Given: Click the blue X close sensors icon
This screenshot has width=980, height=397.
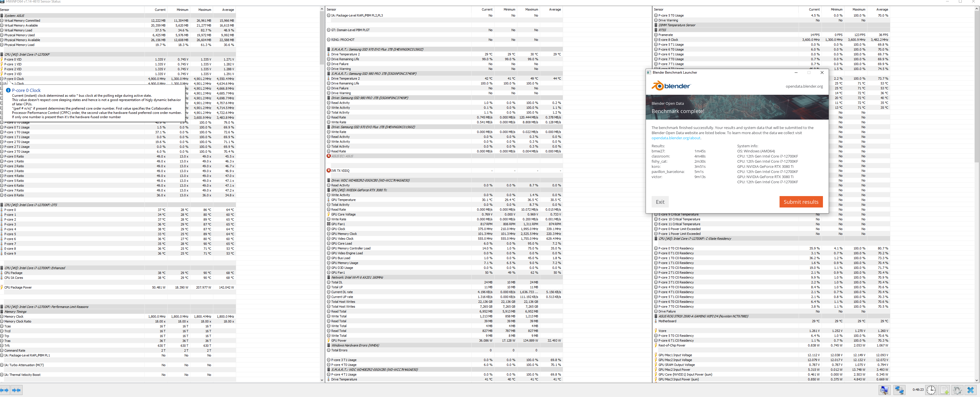Looking at the screenshot, I should 971,390.
